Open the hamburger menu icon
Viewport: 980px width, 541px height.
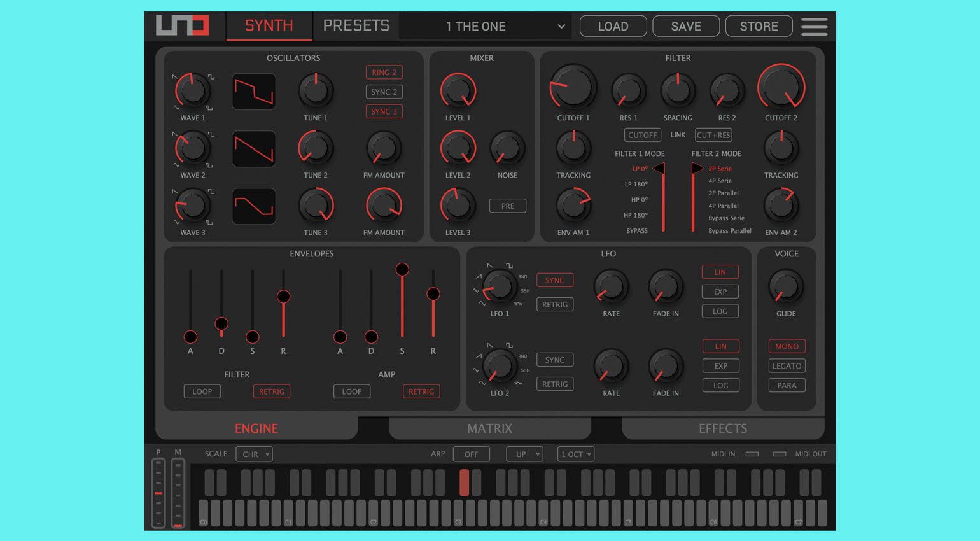point(814,26)
